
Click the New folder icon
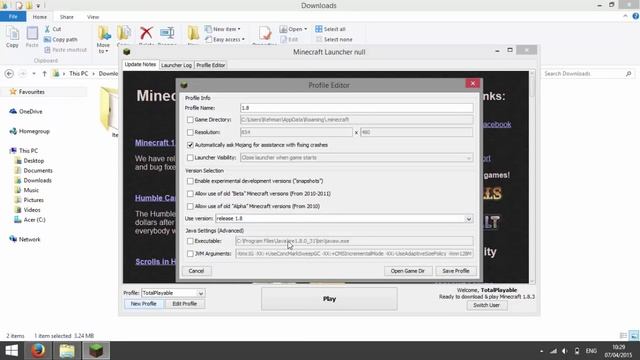193,33
